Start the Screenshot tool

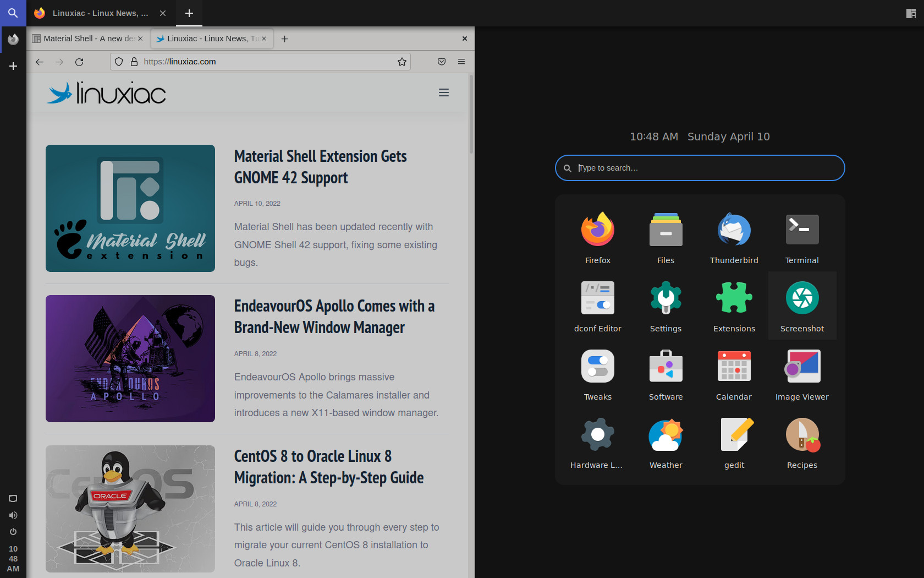802,306
